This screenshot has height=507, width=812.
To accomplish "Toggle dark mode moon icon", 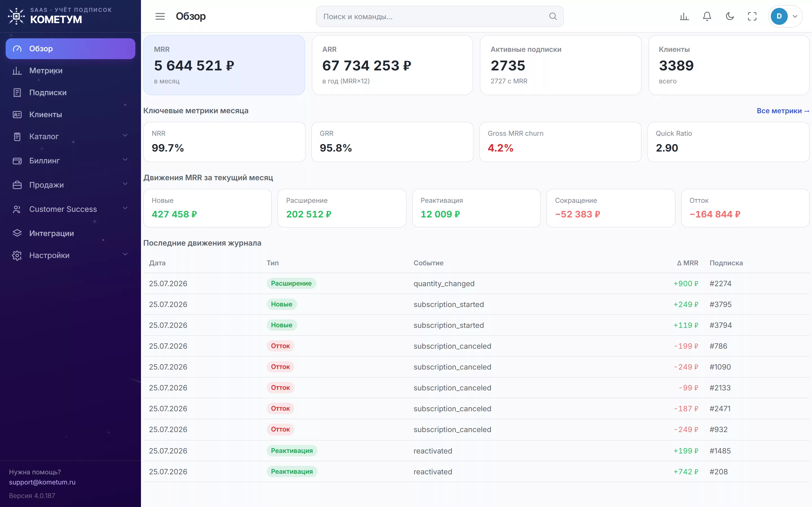I will point(729,16).
